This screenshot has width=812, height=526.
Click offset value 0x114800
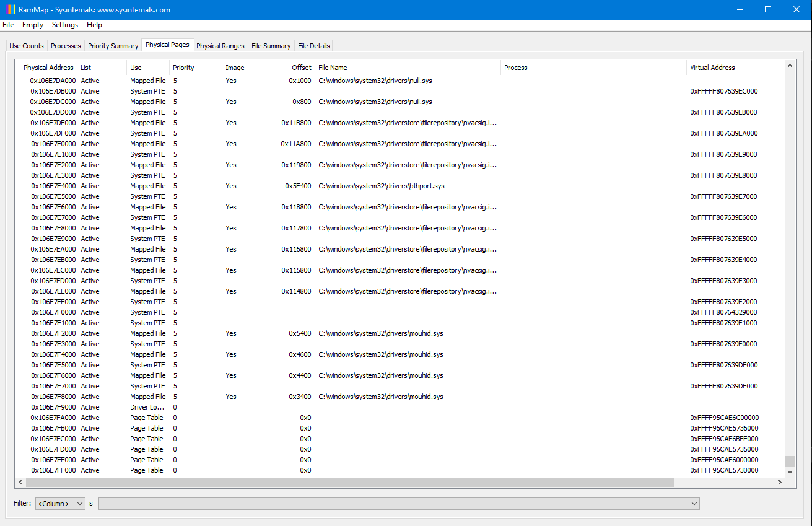pyautogui.click(x=296, y=291)
